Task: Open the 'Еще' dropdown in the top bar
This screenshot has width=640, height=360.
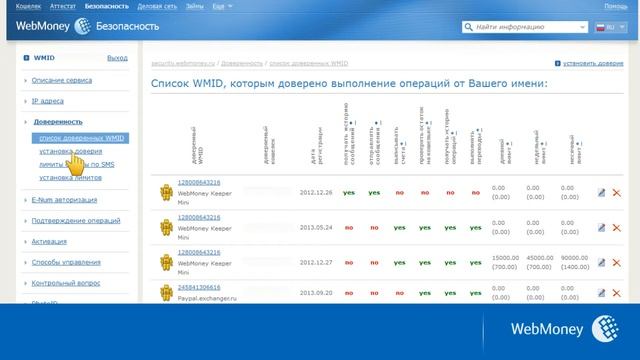Action: pyautogui.click(x=222, y=6)
